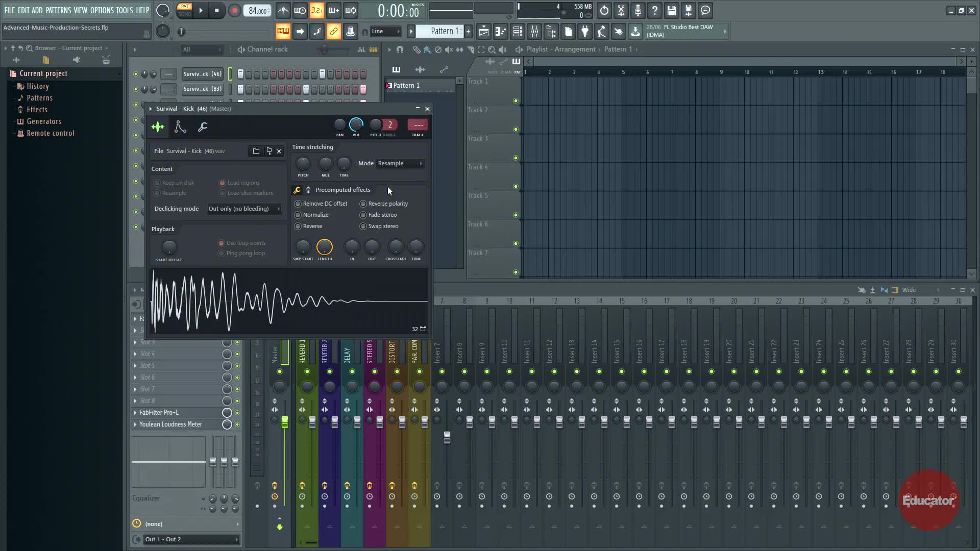This screenshot has width=980, height=551.
Task: Open the Declicking mode dropdown
Action: [244, 209]
